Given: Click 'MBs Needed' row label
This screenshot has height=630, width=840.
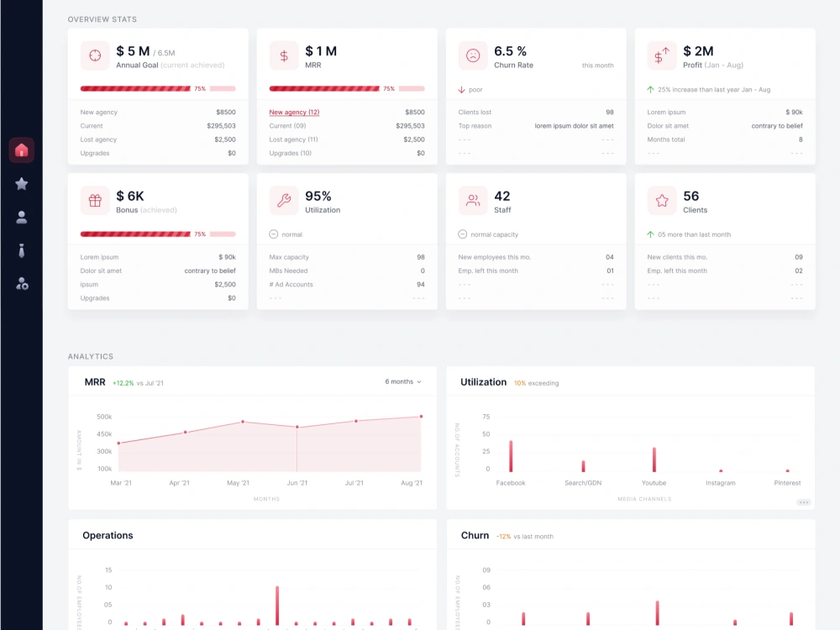Looking at the screenshot, I should 288,270.
